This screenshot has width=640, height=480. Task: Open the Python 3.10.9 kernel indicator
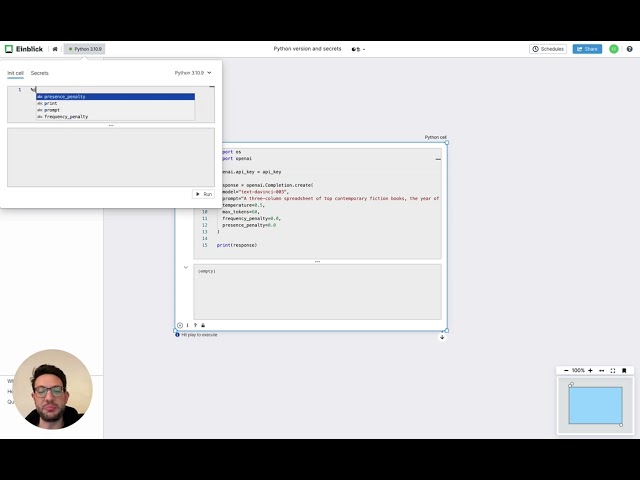point(84,49)
